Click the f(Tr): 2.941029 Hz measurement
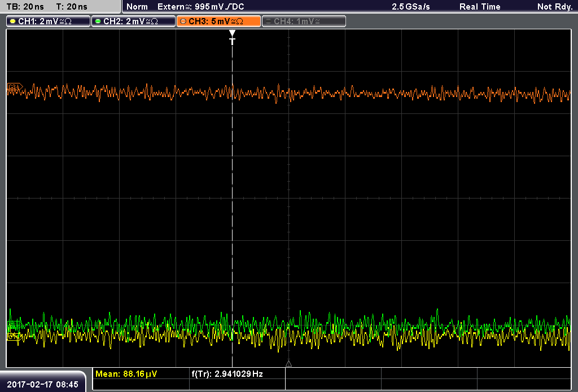The image size is (578, 392). [x=227, y=374]
